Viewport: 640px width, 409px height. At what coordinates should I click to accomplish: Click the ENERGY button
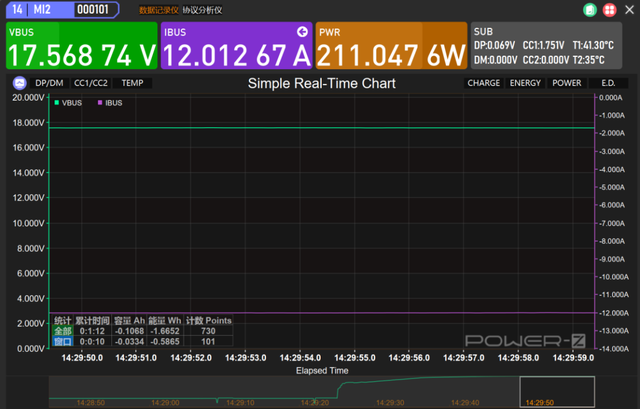tap(525, 83)
